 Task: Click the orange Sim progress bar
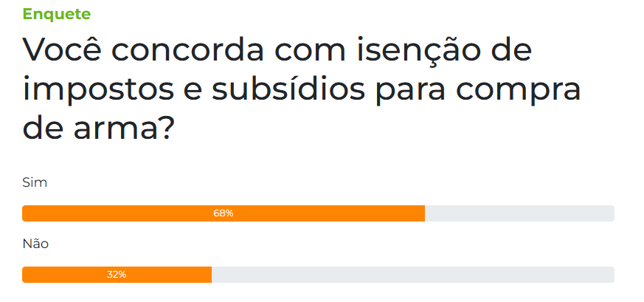click(x=224, y=213)
